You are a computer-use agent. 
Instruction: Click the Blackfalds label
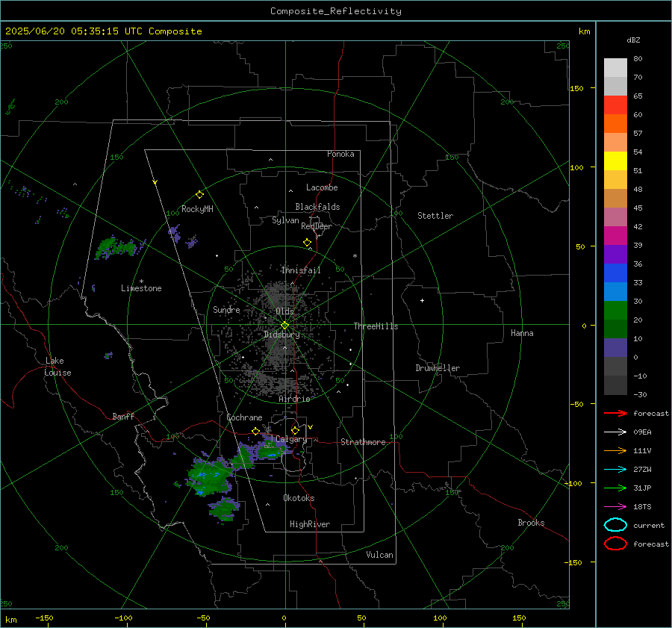pyautogui.click(x=317, y=207)
